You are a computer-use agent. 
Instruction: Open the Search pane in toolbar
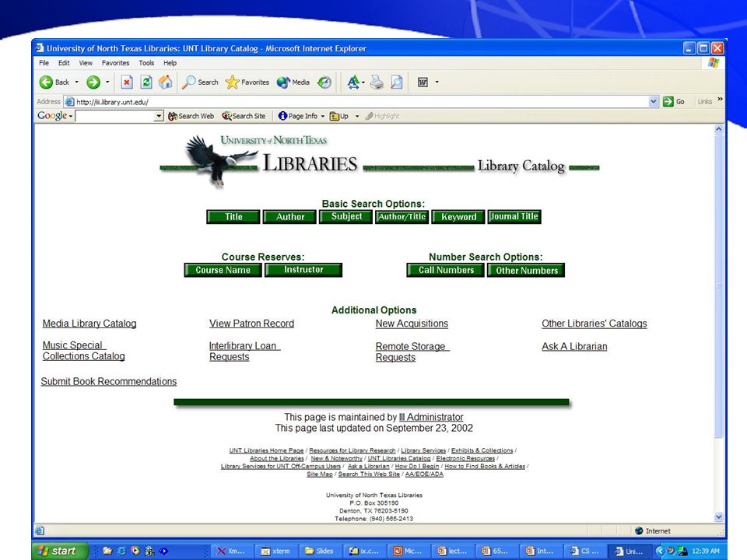(x=200, y=82)
